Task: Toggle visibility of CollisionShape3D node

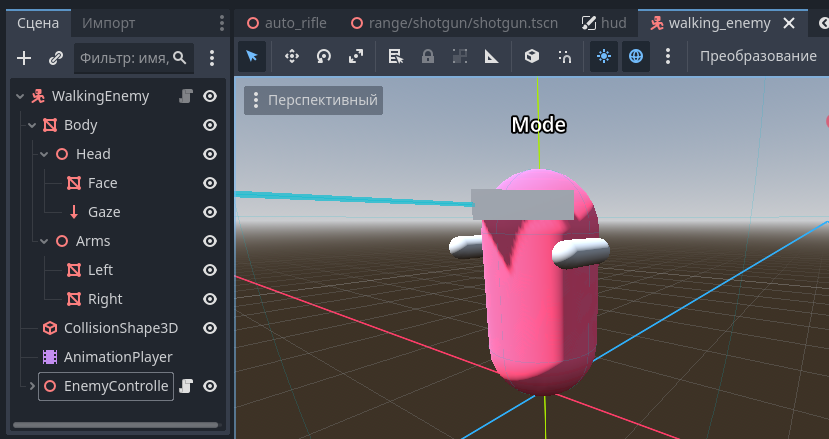Action: pos(210,328)
